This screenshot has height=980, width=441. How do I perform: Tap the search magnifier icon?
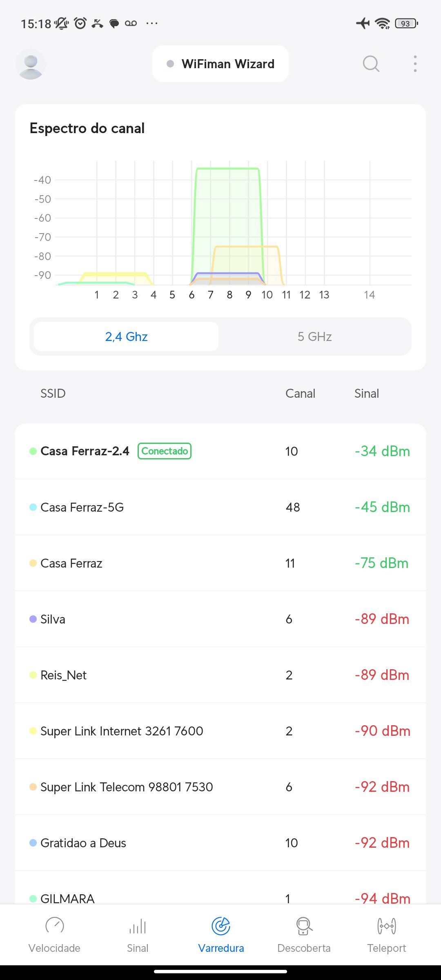(x=371, y=64)
